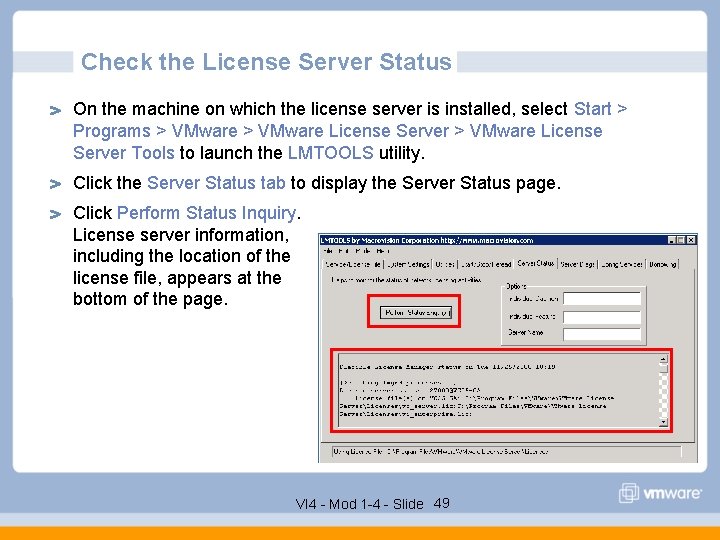This screenshot has width=720, height=540.
Task: Click the 'LMTOOLS' word in the first bullet
Action: click(x=331, y=152)
